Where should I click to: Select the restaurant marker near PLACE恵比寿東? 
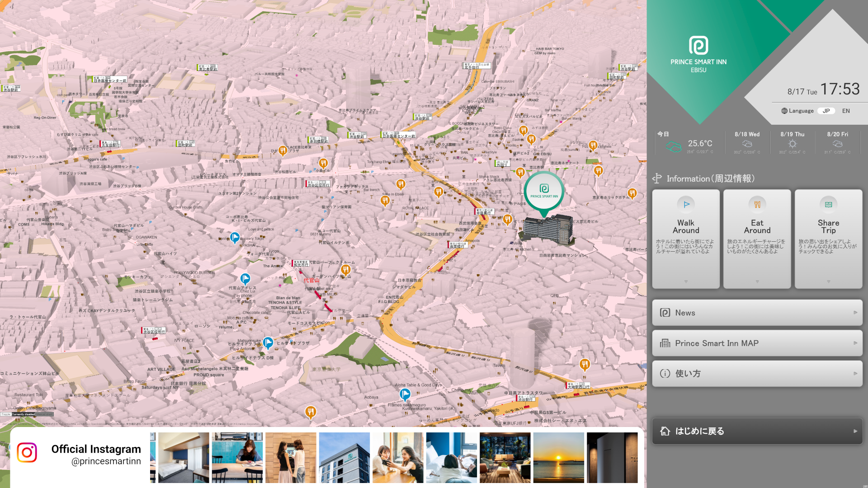[283, 150]
